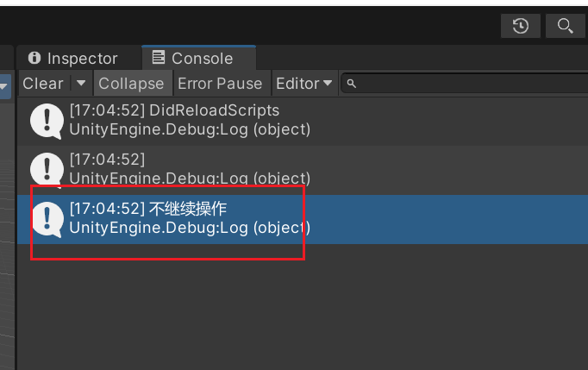Expand the Clear options dropdown arrow
Image resolution: width=588 pixels, height=370 pixels.
click(81, 83)
